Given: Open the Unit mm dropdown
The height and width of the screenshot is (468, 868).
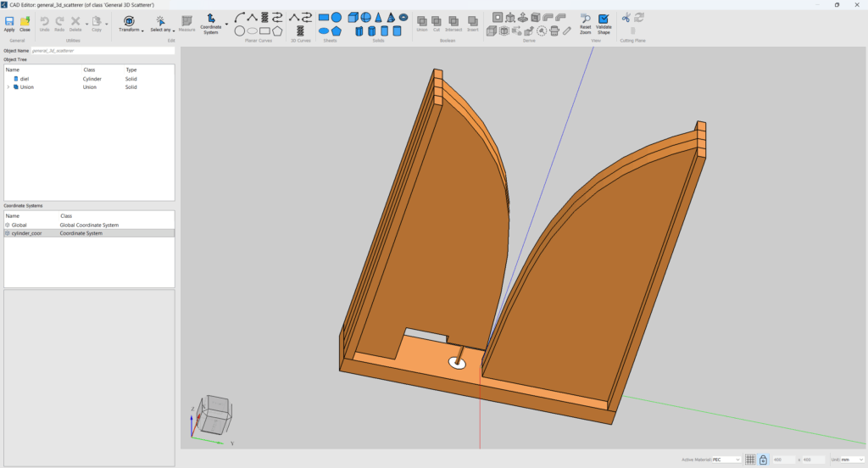Looking at the screenshot, I should pyautogui.click(x=852, y=460).
